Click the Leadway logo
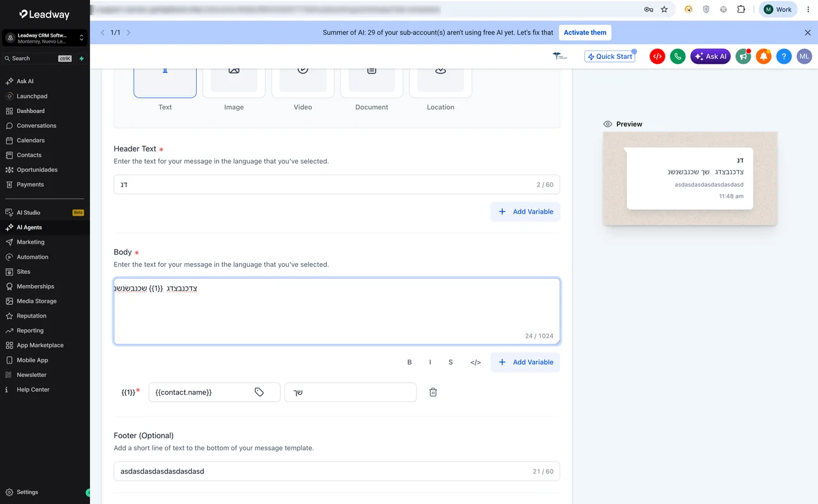 tap(44, 14)
